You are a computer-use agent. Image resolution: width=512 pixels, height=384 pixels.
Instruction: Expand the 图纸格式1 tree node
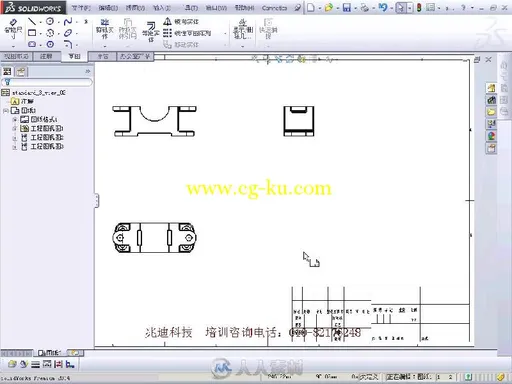[x=15, y=119]
